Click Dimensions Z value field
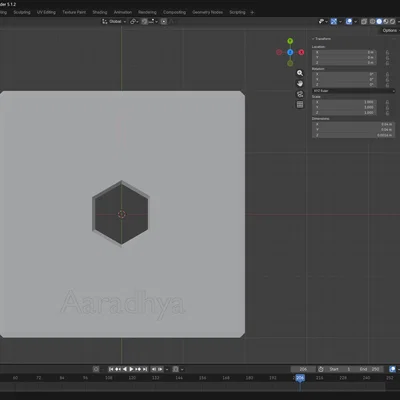This screenshot has height=400, width=400. click(x=354, y=135)
